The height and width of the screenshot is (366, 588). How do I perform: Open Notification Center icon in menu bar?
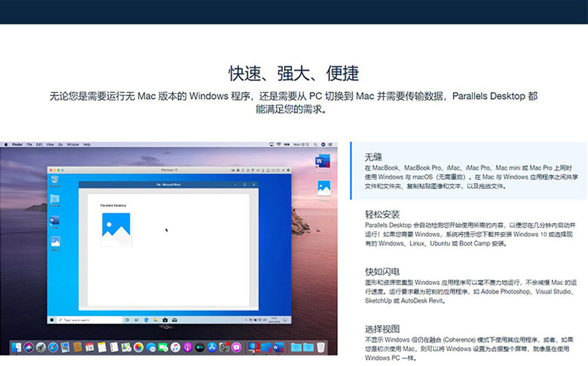pyautogui.click(x=330, y=144)
